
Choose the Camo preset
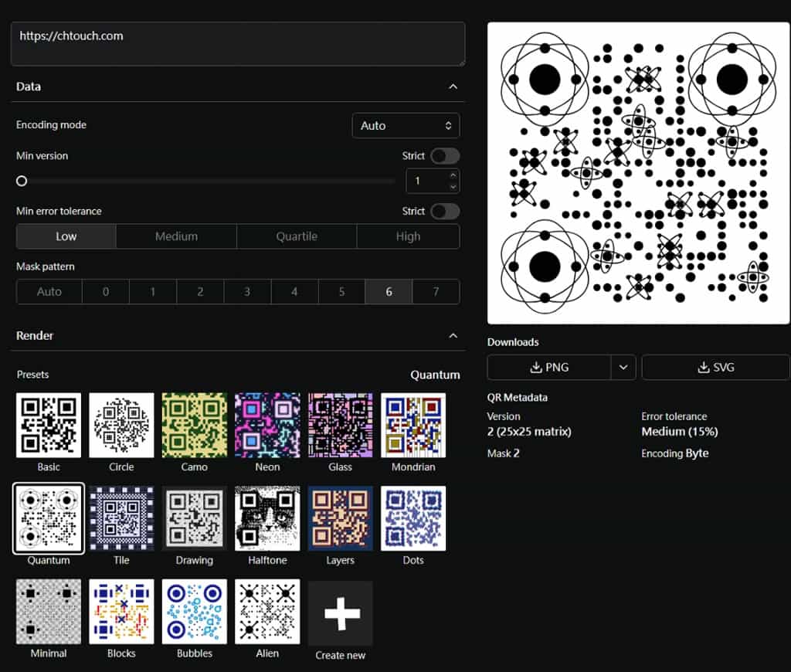coord(194,426)
